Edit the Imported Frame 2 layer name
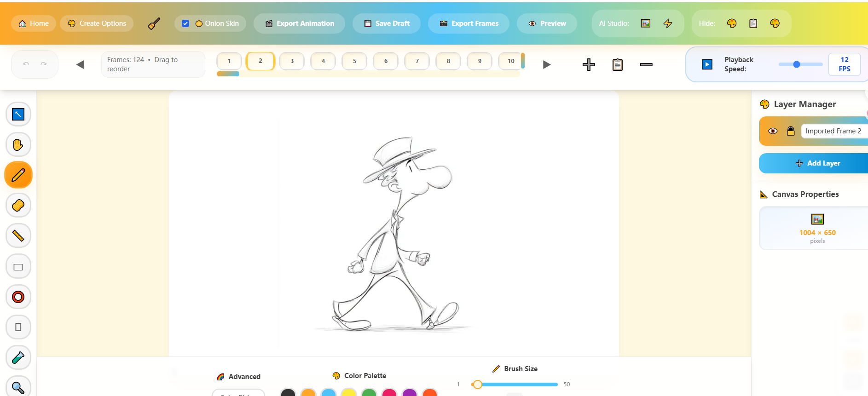The image size is (868, 396). pos(834,131)
